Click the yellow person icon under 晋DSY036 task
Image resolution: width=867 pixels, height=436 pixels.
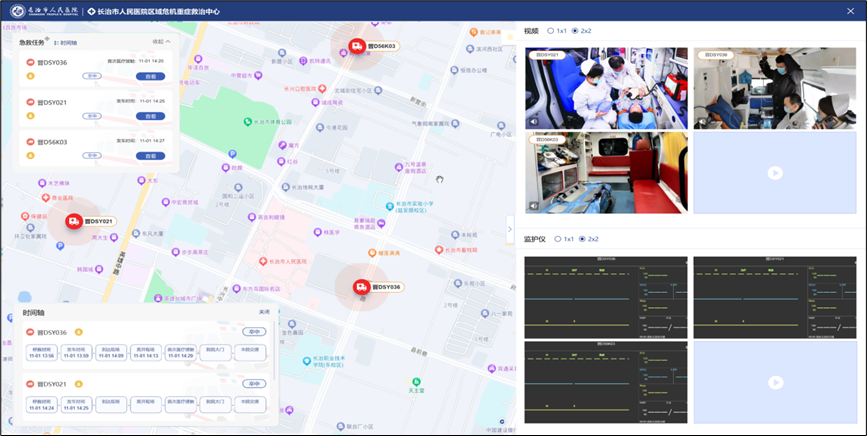(x=30, y=74)
